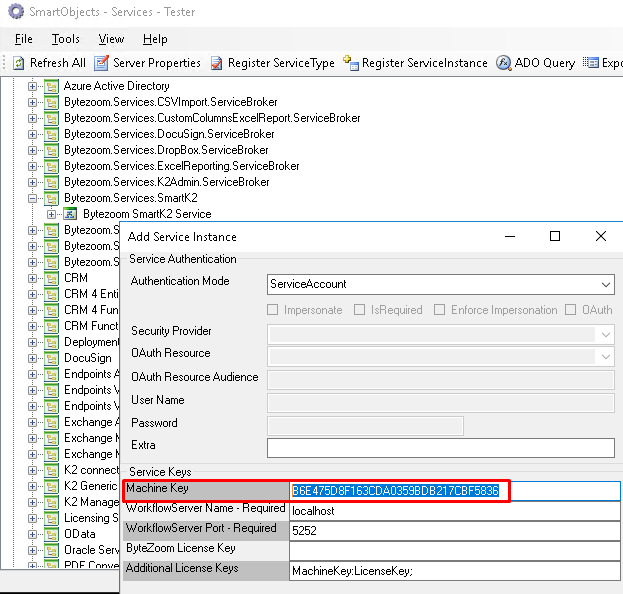Screen dimensions: 623x594
Task: Click the Additional License Keys field
Action: 455,571
